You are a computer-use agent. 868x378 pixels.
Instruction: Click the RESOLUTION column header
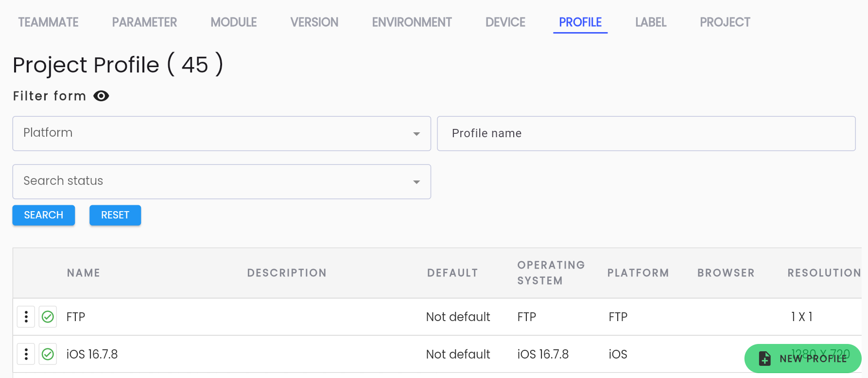click(x=824, y=273)
